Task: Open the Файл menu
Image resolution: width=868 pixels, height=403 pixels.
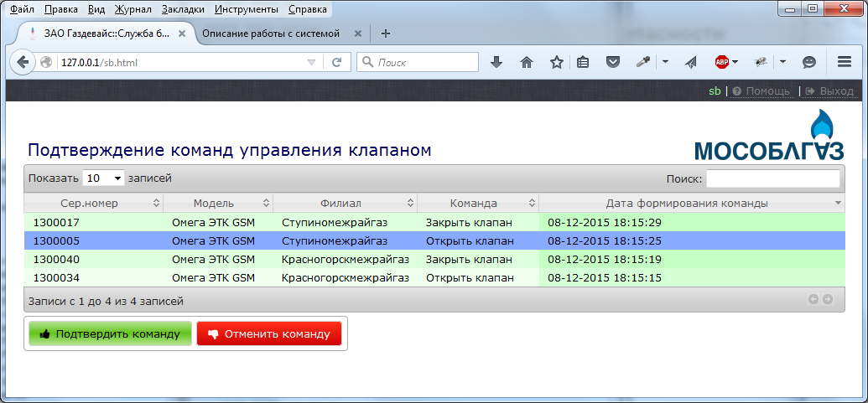Action: click(22, 9)
